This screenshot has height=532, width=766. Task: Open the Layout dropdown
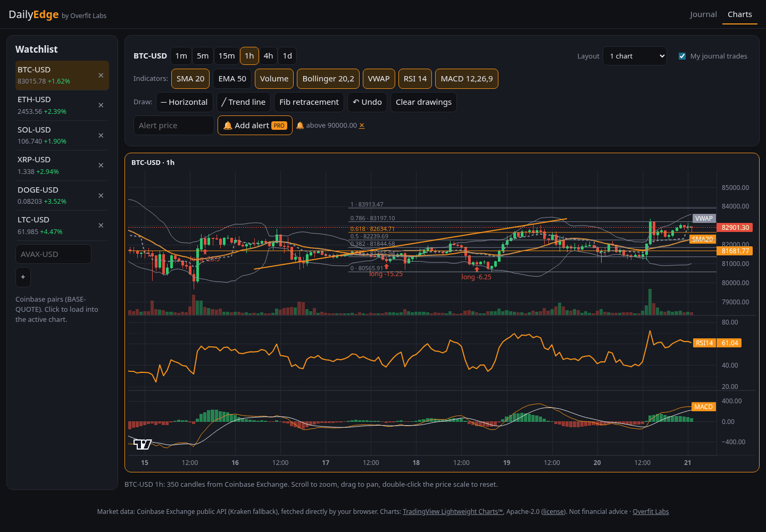tap(635, 56)
